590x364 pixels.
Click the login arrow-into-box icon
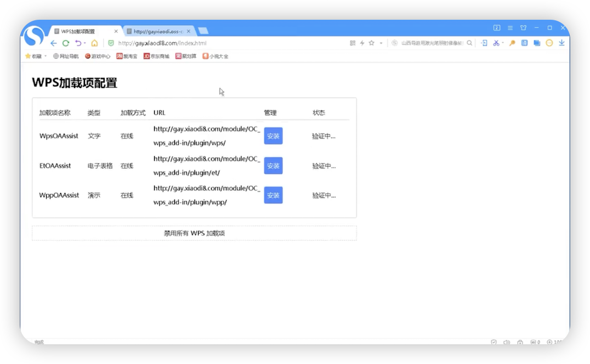click(484, 43)
